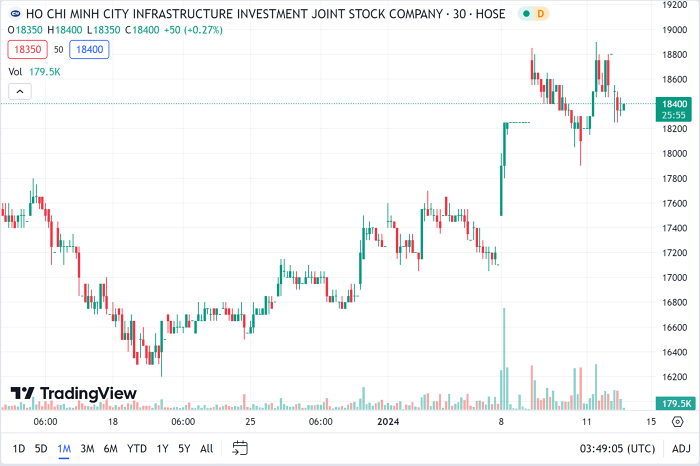Select the YTD time range
Screen dimensions: 700x466
coord(137,449)
